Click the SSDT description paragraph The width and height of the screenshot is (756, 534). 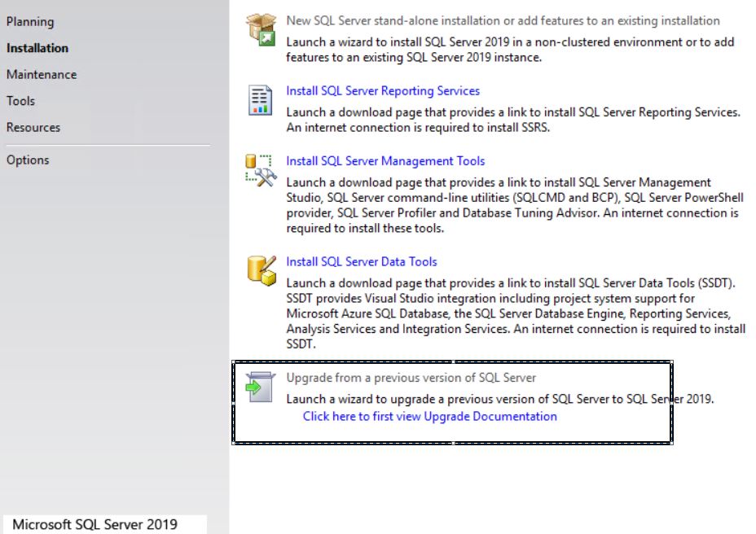click(515, 313)
